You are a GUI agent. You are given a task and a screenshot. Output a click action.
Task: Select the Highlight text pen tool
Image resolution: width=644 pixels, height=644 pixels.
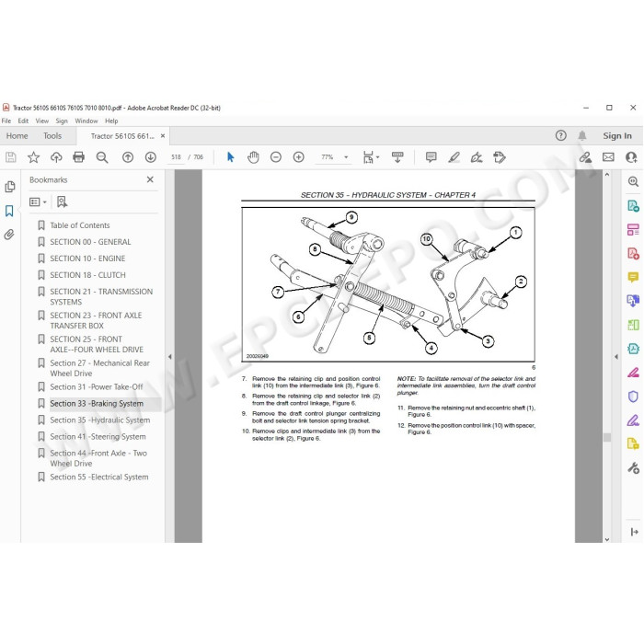[454, 157]
